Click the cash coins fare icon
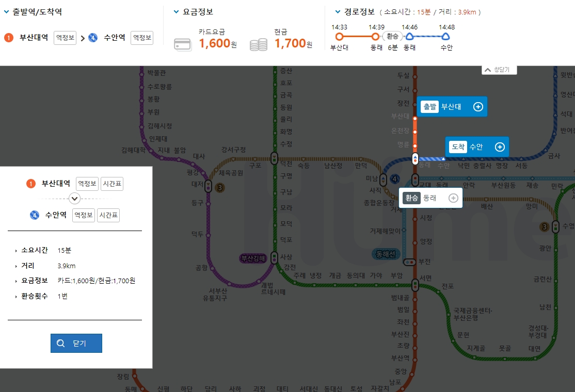 [259, 45]
